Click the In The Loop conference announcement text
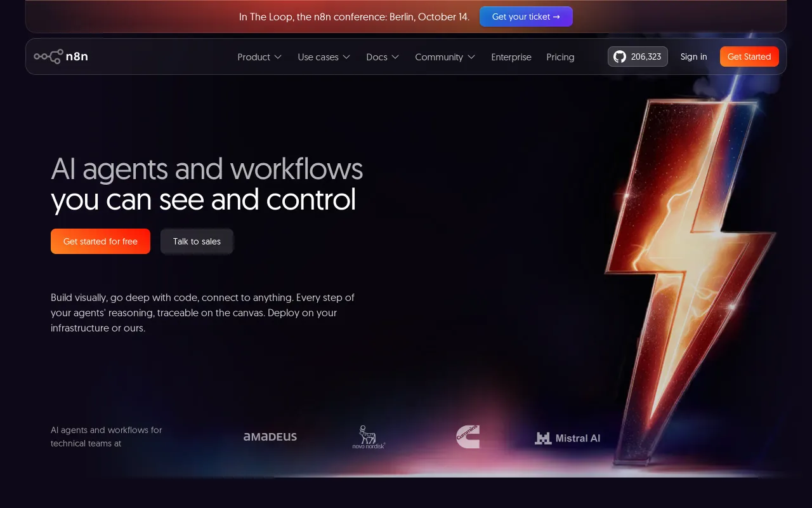The width and height of the screenshot is (812, 508). (x=354, y=17)
